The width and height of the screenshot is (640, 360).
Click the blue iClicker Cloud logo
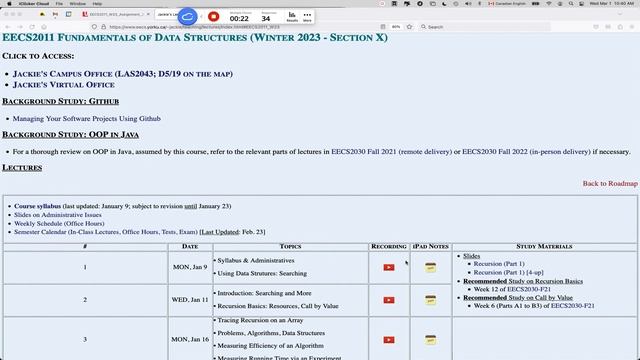pyautogui.click(x=187, y=17)
